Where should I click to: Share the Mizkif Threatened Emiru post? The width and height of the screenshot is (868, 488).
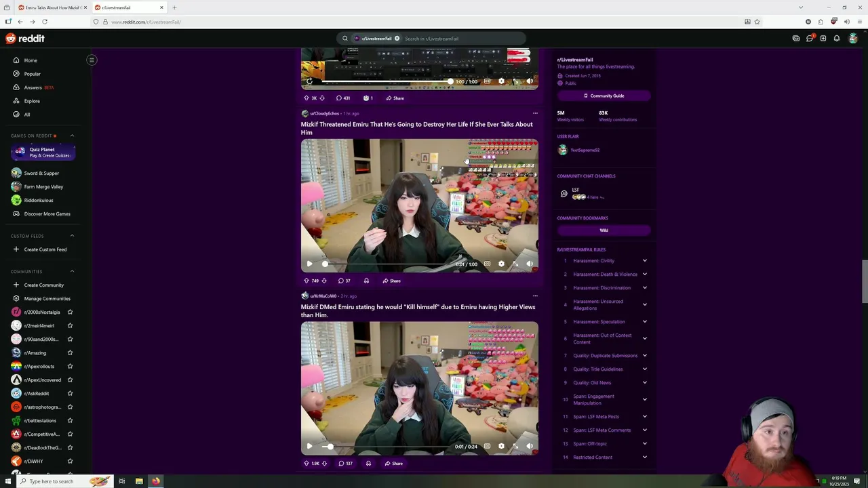coord(391,281)
